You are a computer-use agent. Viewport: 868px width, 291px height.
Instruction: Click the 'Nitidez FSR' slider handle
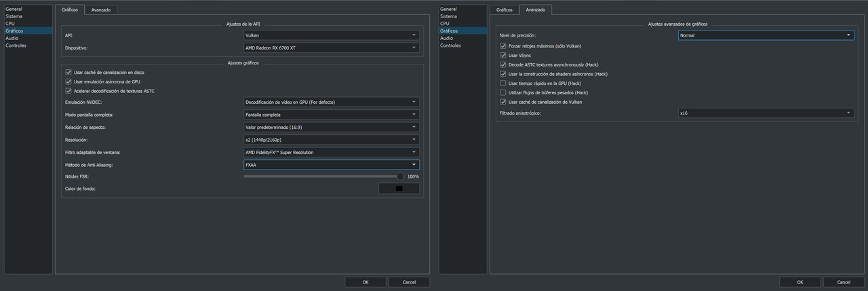[401, 176]
